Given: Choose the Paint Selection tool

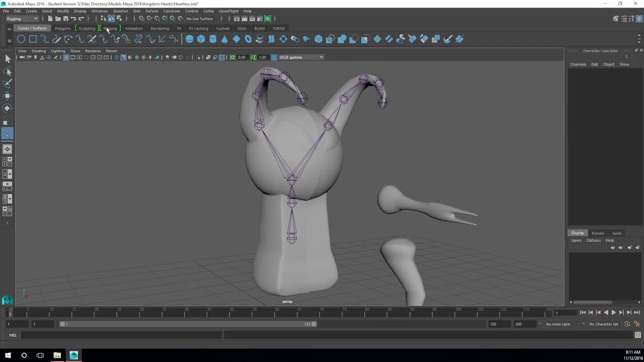Looking at the screenshot, I should point(8,83).
